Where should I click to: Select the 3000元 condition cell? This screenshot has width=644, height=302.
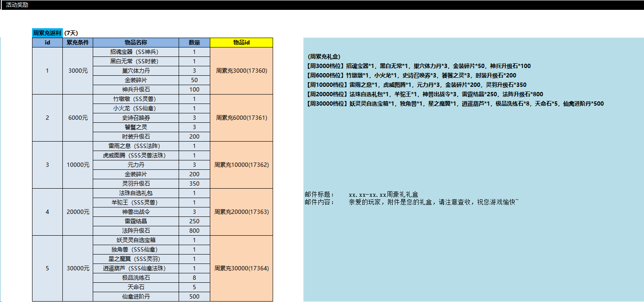click(x=78, y=71)
